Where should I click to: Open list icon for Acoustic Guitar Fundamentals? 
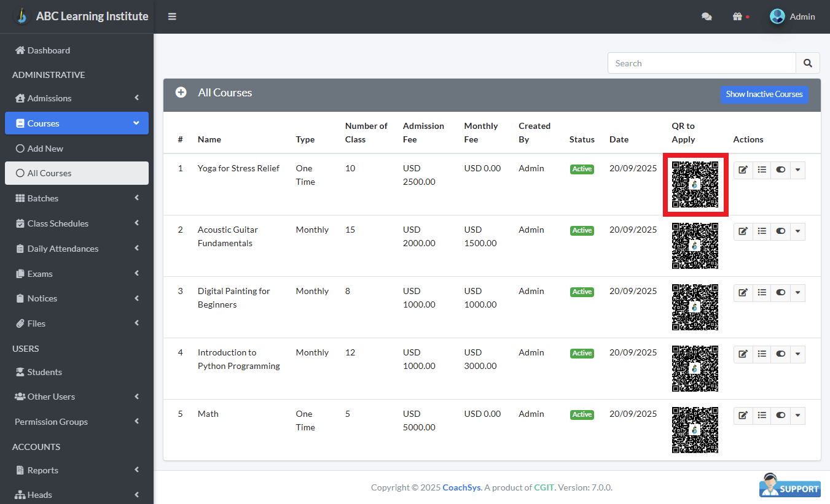click(762, 231)
